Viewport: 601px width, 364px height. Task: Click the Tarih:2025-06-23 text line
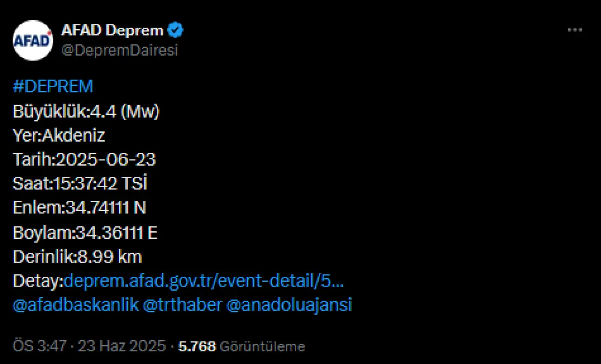84,160
